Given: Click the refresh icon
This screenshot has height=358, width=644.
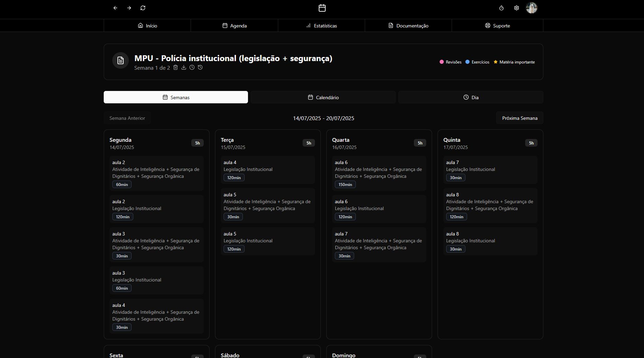Looking at the screenshot, I should (143, 8).
